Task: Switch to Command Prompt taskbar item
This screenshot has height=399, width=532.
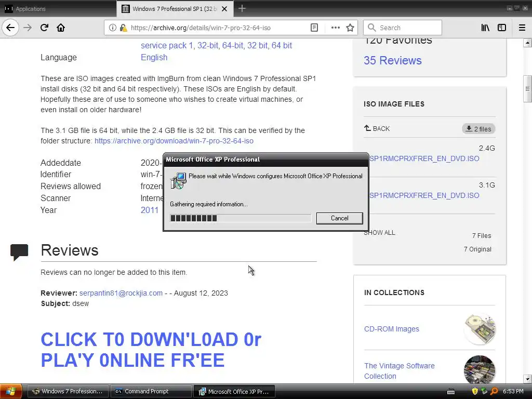Action: click(151, 391)
